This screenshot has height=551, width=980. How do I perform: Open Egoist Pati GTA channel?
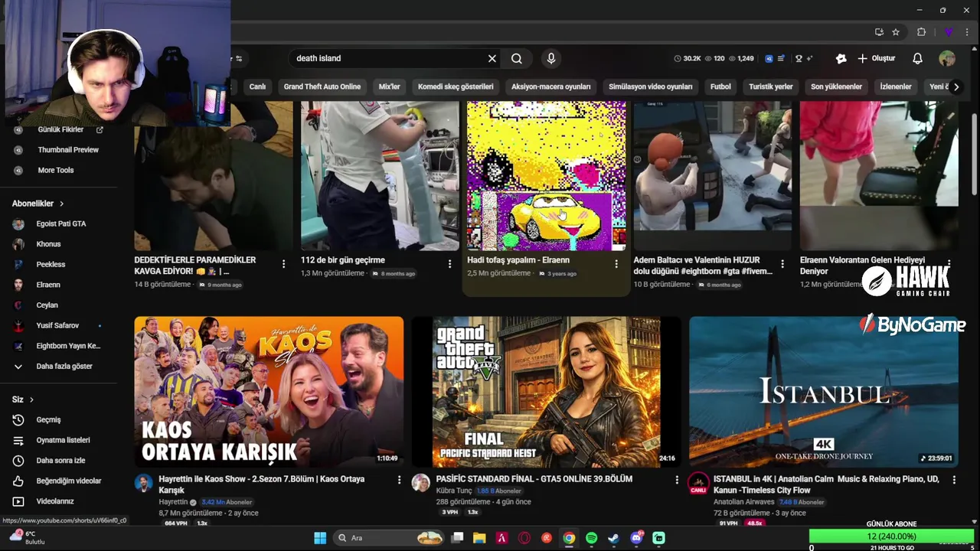pos(60,223)
